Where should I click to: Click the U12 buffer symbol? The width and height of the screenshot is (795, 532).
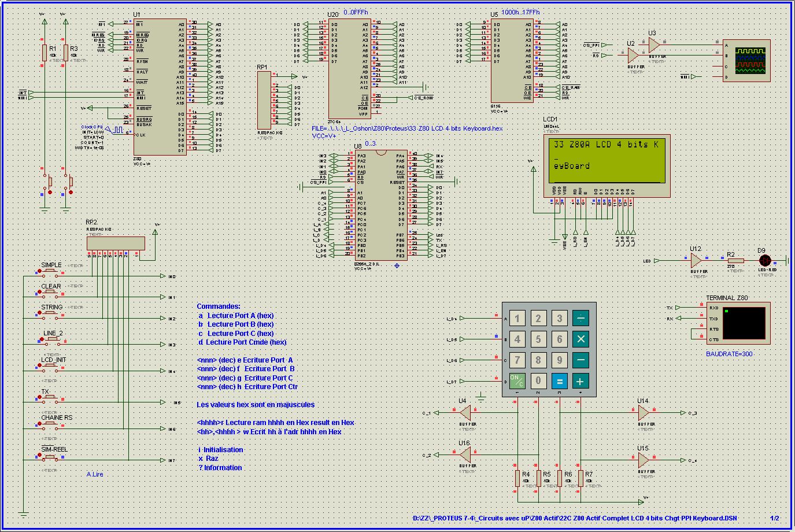[697, 261]
